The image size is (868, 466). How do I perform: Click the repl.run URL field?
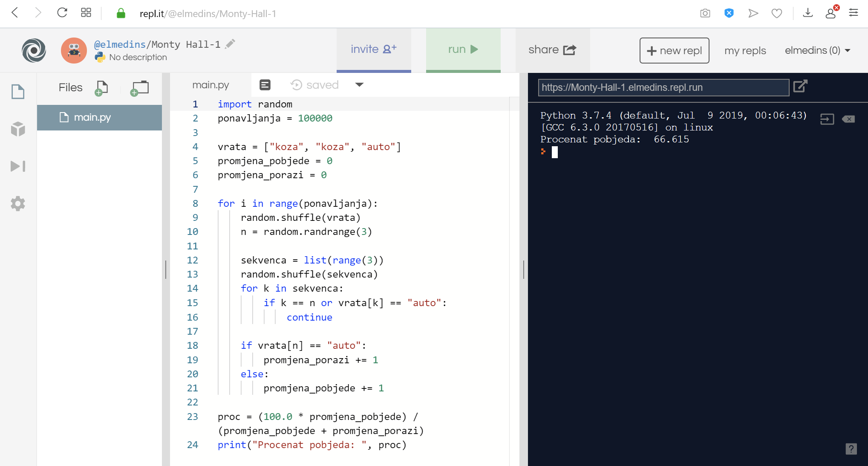tap(663, 87)
